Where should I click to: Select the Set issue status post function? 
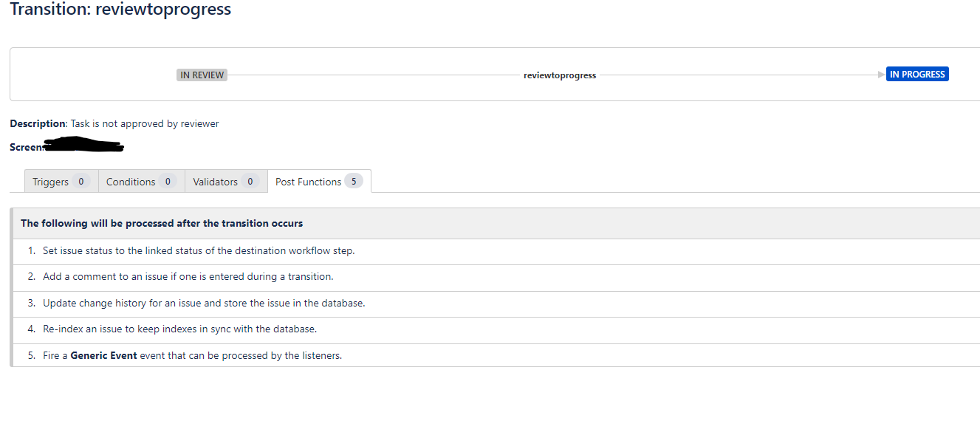tap(496, 251)
